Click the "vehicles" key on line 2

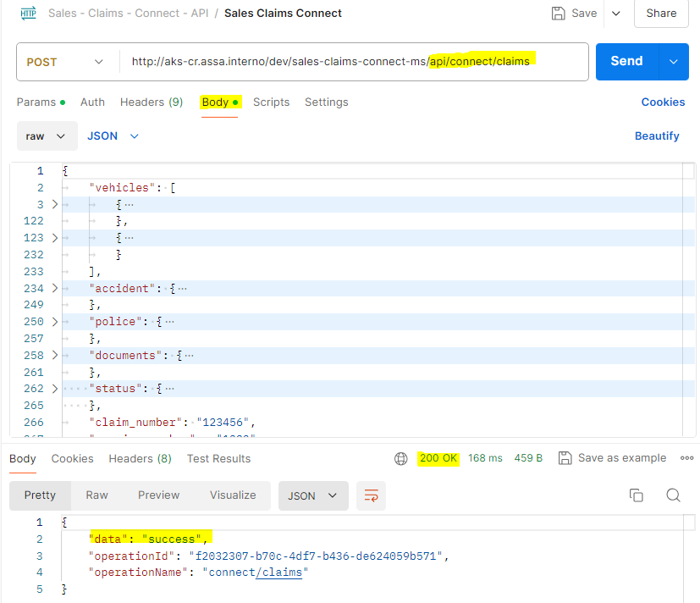tap(122, 188)
